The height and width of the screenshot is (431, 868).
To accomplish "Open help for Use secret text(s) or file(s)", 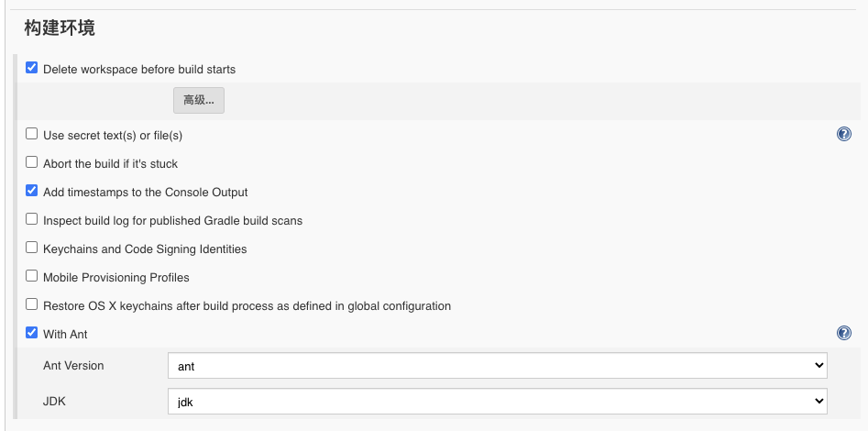I will coord(843,134).
